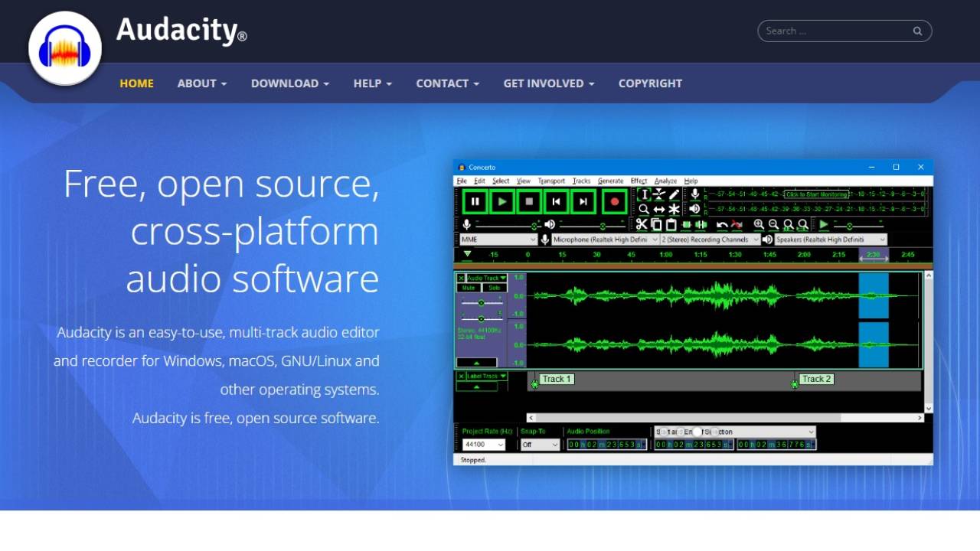Click the Silence audio icon
980x551 pixels.
[x=701, y=224]
